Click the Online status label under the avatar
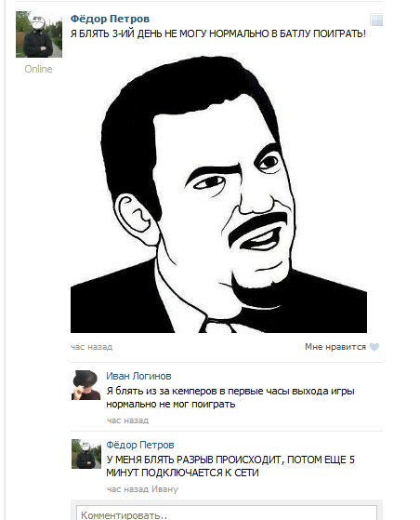The height and width of the screenshot is (520, 420). (38, 69)
